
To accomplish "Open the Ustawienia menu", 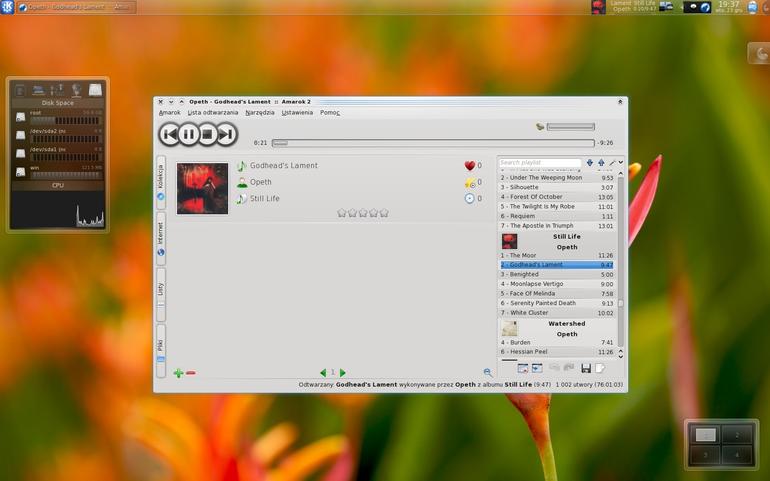I will [x=297, y=113].
